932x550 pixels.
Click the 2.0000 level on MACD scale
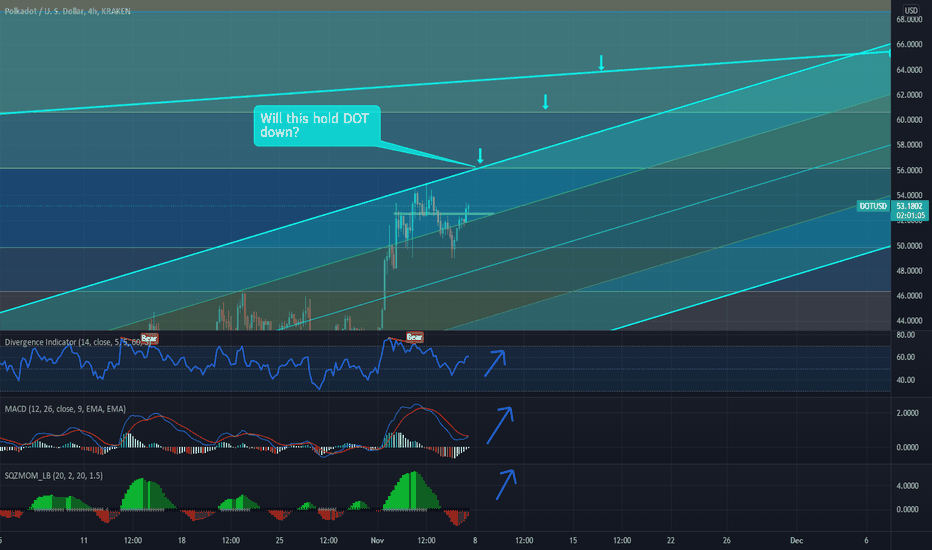point(907,413)
